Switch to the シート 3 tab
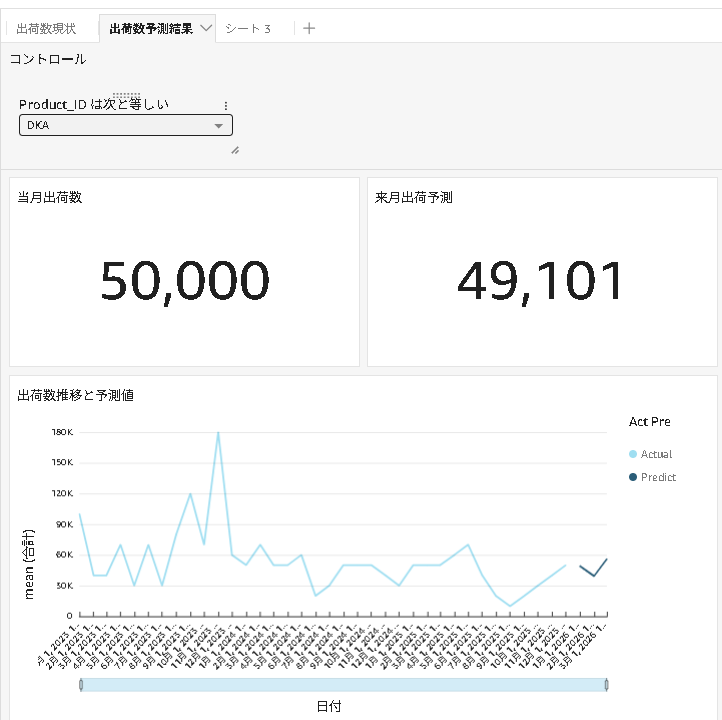Screen dimensions: 722x720 point(248,28)
